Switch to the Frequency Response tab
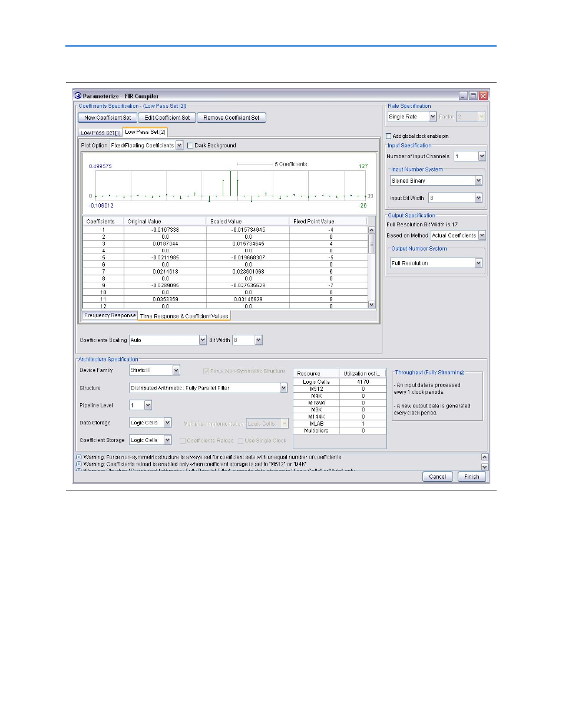562x728 pixels. [110, 315]
